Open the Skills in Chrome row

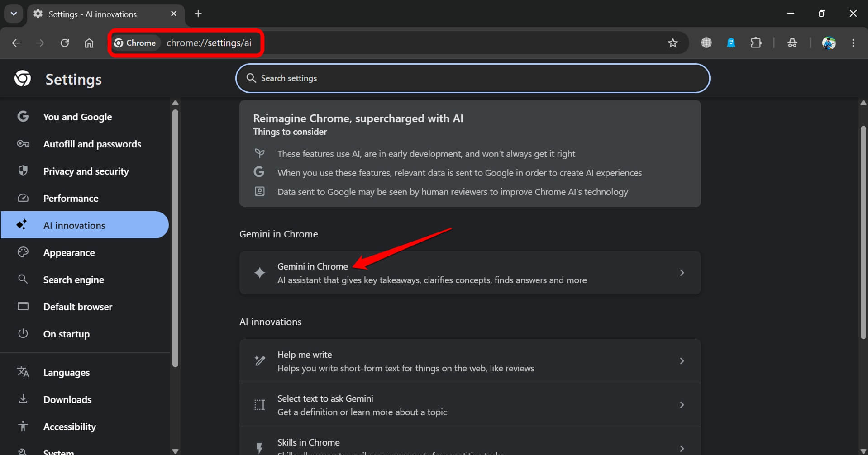tap(470, 441)
